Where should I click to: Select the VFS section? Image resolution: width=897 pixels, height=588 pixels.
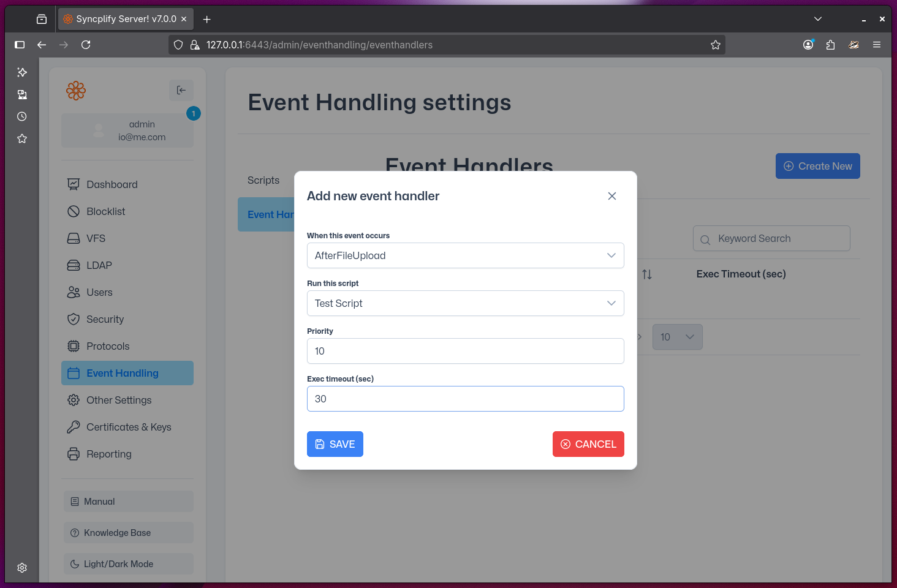(x=95, y=238)
